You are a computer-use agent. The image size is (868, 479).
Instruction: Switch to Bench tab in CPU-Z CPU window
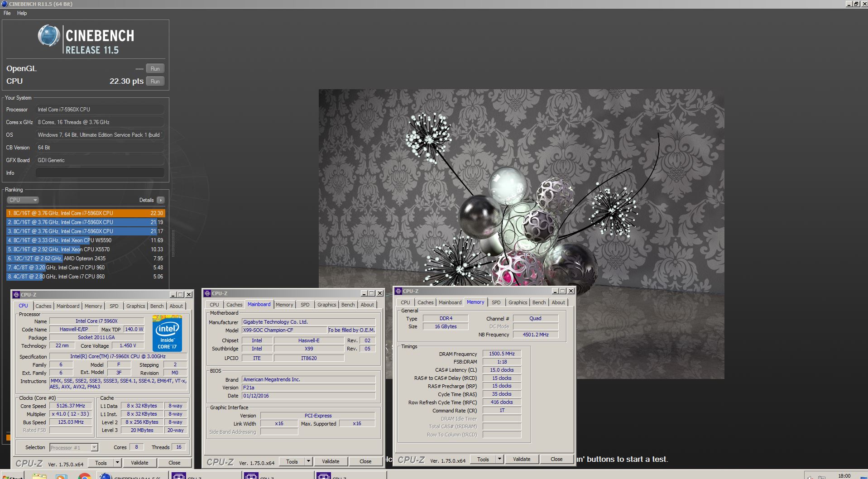coord(157,306)
